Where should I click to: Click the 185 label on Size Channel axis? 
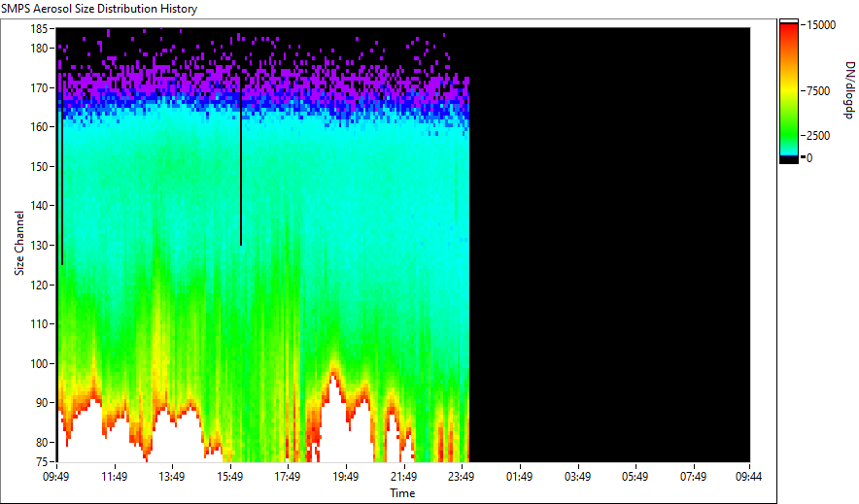39,29
